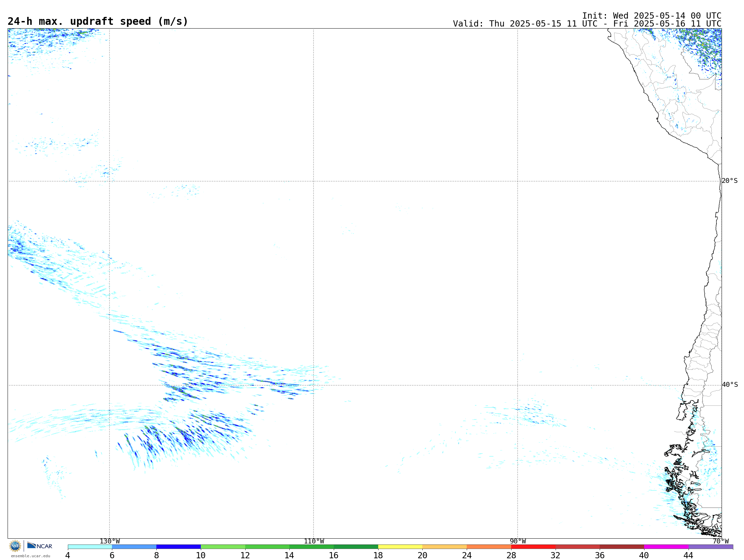The width and height of the screenshot is (744, 560).
Task: Pick the magenta 40–44 colorbar swatch
Action: coord(666,547)
